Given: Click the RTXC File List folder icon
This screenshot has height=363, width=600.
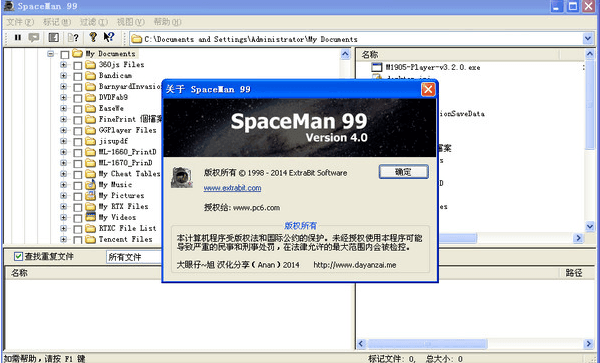Looking at the screenshot, I should click(91, 228).
